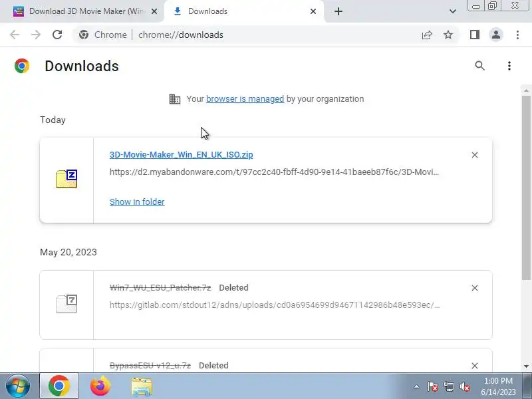Click the page scrollbar thumb
This screenshot has height=399, width=532.
pos(526,188)
